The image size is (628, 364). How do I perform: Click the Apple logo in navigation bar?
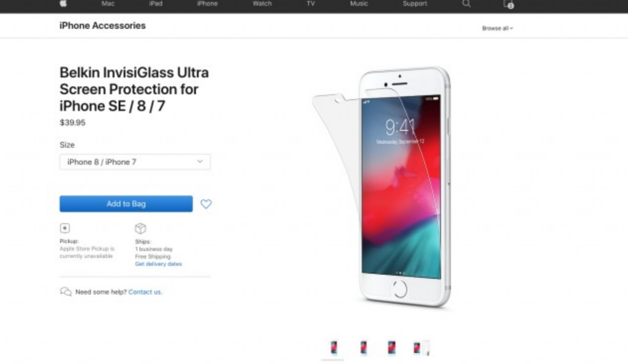point(63,3)
